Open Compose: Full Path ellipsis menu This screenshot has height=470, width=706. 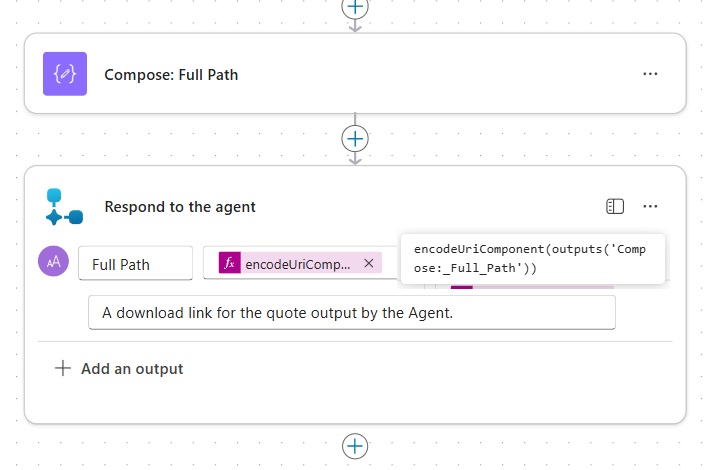pos(650,74)
